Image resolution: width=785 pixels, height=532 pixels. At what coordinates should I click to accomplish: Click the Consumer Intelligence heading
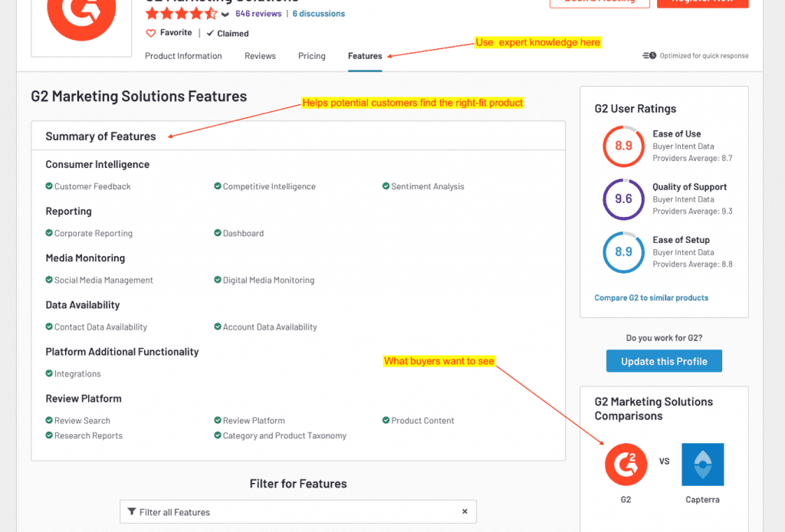pos(97,164)
